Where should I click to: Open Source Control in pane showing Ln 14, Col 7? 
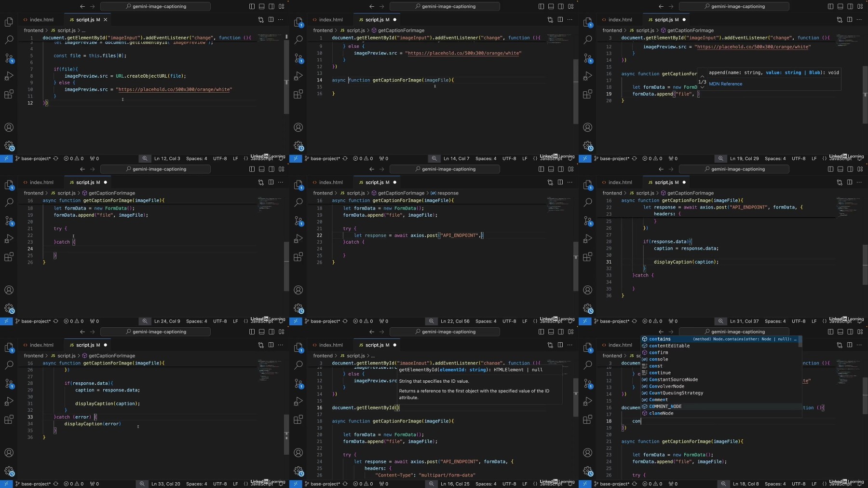pos(298,58)
